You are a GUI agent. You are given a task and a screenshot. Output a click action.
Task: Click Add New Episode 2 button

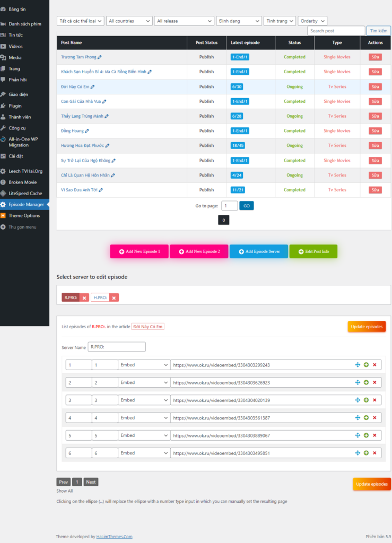pyautogui.click(x=199, y=252)
